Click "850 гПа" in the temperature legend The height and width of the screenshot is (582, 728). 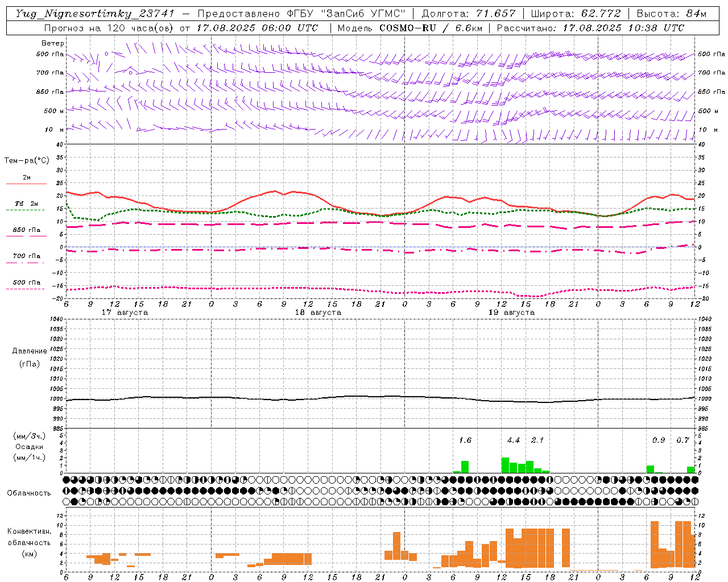pos(27,230)
